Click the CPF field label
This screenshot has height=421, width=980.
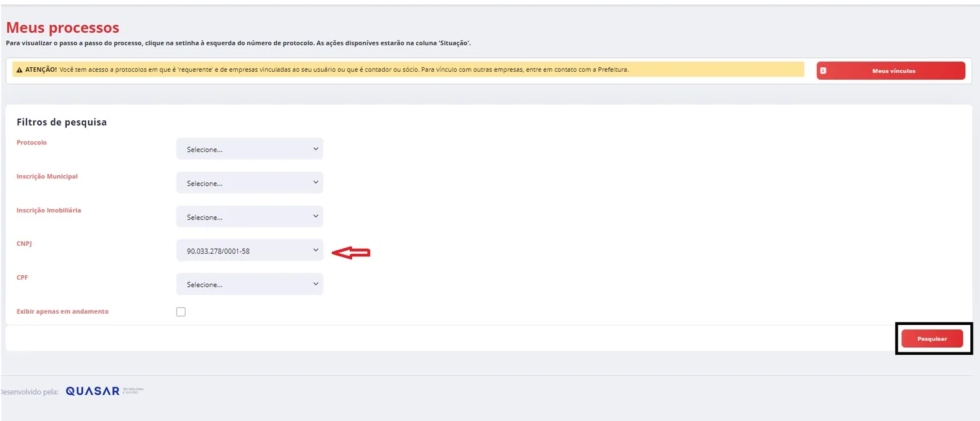click(x=22, y=277)
